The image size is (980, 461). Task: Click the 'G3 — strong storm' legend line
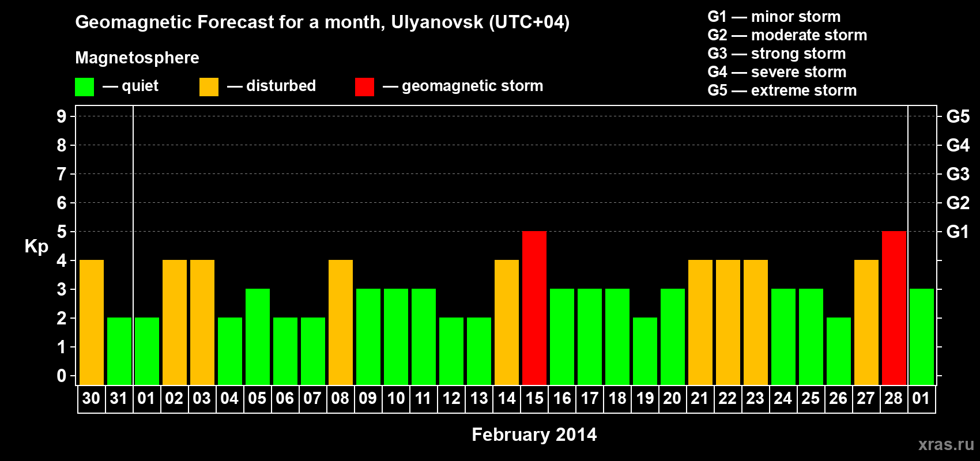click(x=777, y=54)
